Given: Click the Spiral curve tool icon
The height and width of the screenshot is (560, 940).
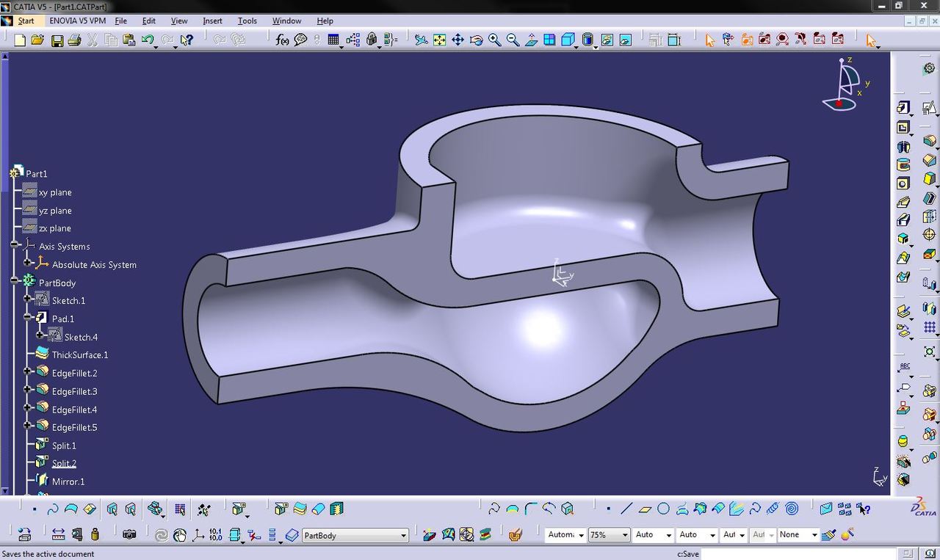Looking at the screenshot, I should 792,509.
